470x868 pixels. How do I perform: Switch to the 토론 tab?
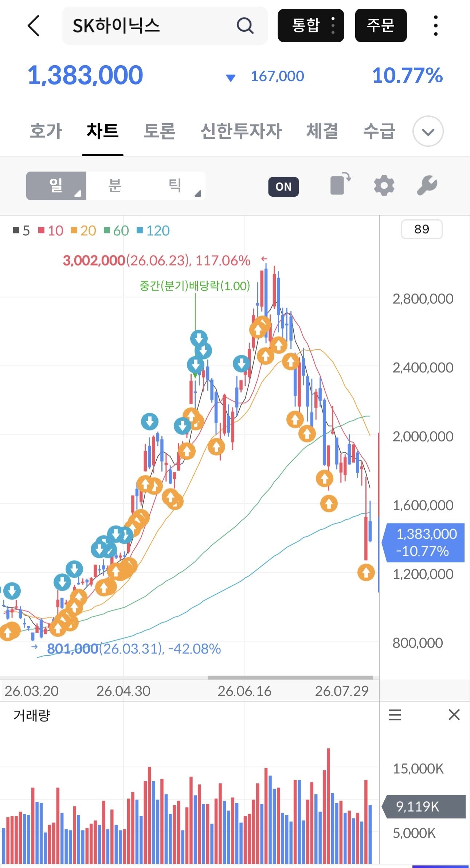(160, 131)
